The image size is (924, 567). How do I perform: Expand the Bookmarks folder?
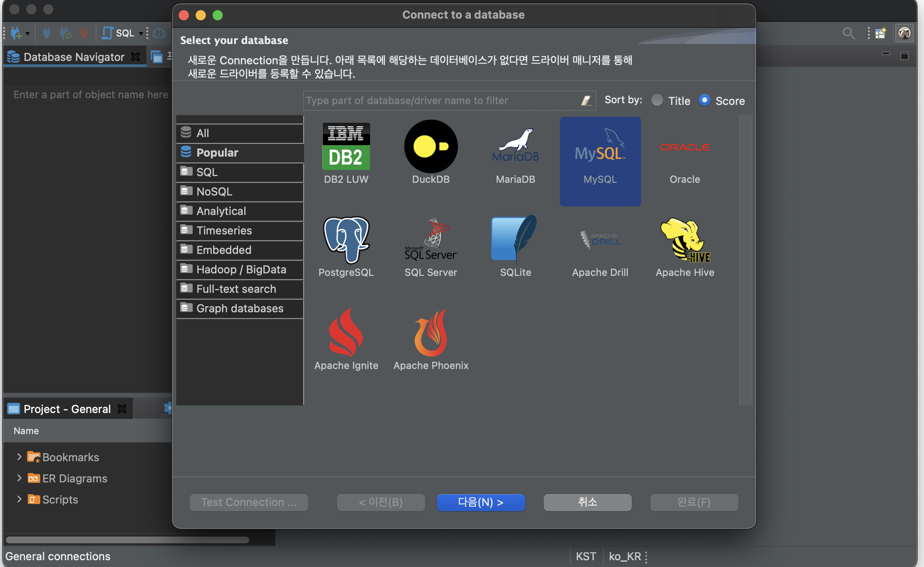point(19,457)
